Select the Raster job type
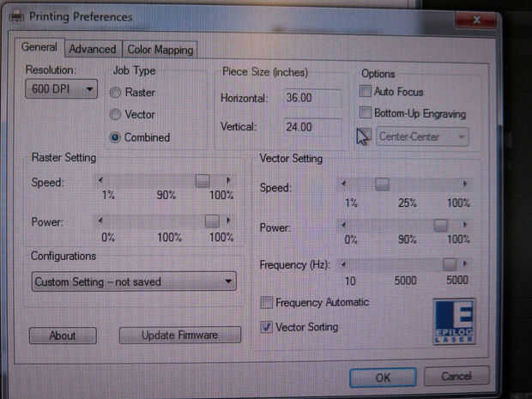This screenshot has width=532, height=399. [x=115, y=93]
